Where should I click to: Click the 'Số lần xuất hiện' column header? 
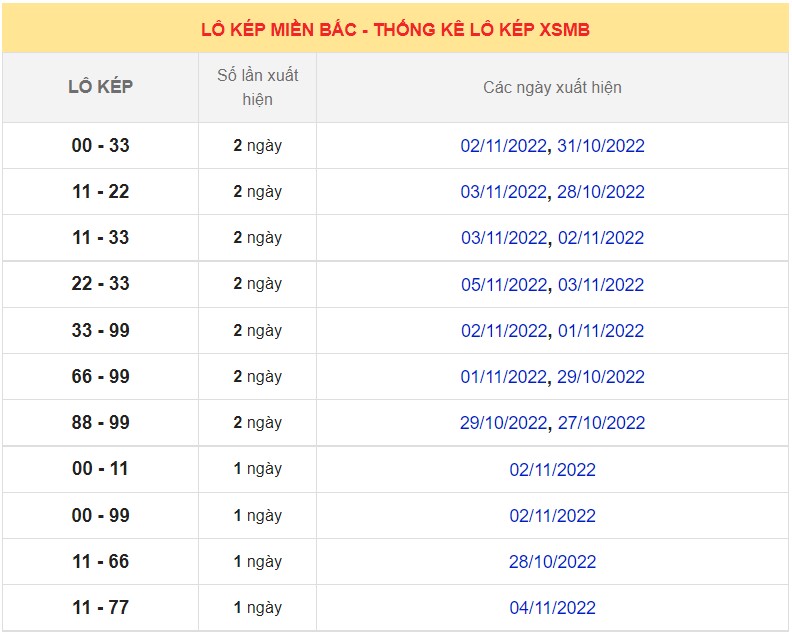[x=258, y=87]
